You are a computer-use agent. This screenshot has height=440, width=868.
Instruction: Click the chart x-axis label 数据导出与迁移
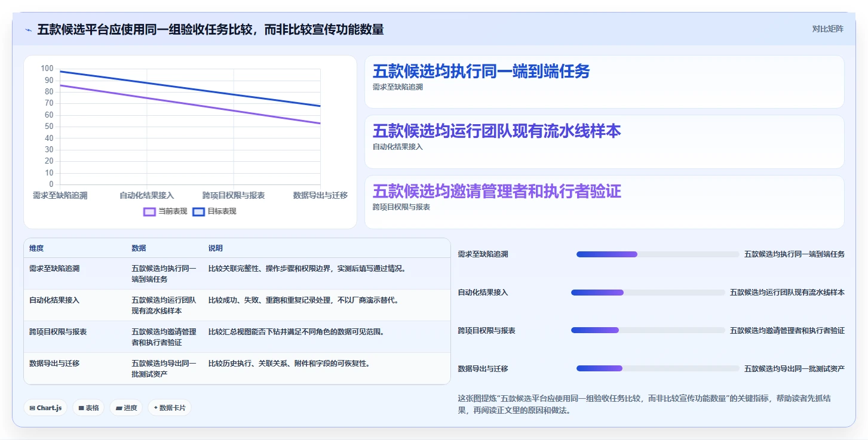tap(320, 195)
